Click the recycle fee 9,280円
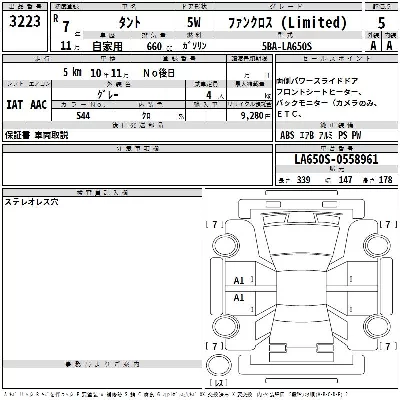Image resolution: width=400 pixels, height=400 pixels. [256, 116]
